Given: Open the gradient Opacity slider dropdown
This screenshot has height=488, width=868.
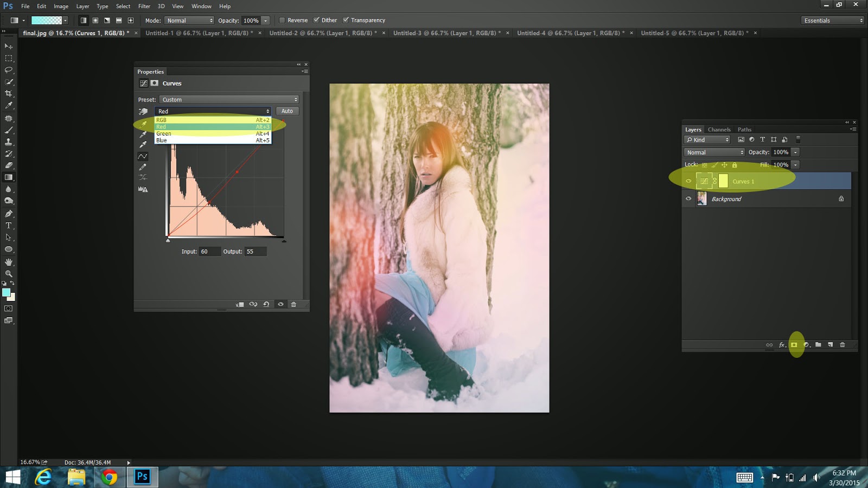Looking at the screenshot, I should tap(265, 21).
